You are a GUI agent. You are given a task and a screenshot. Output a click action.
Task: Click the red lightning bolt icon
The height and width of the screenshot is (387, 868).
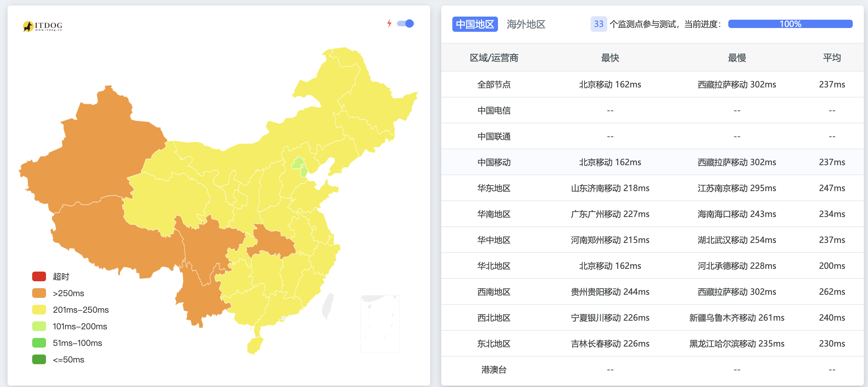coord(389,23)
